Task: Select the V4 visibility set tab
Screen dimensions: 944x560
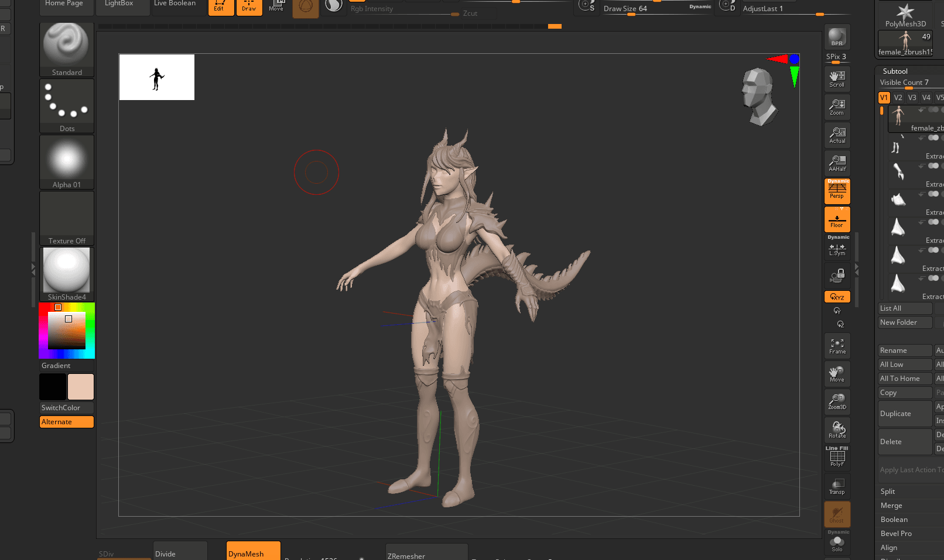Action: pyautogui.click(x=926, y=98)
